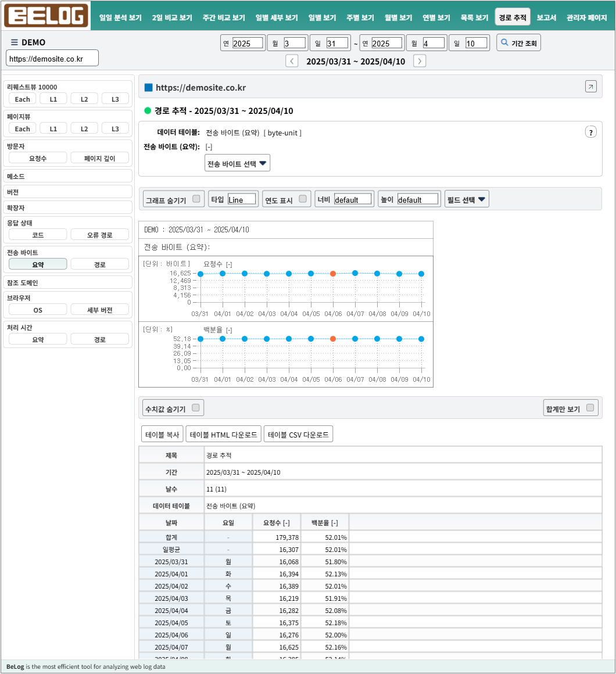Click OS under 브라우저
Screen dimensions: 616x674
click(38, 310)
